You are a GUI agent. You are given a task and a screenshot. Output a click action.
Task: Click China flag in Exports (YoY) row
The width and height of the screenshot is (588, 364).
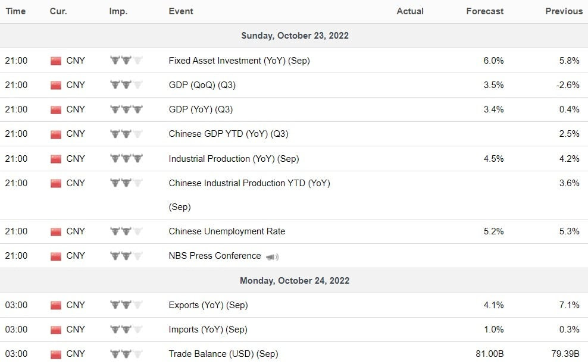[56, 305]
